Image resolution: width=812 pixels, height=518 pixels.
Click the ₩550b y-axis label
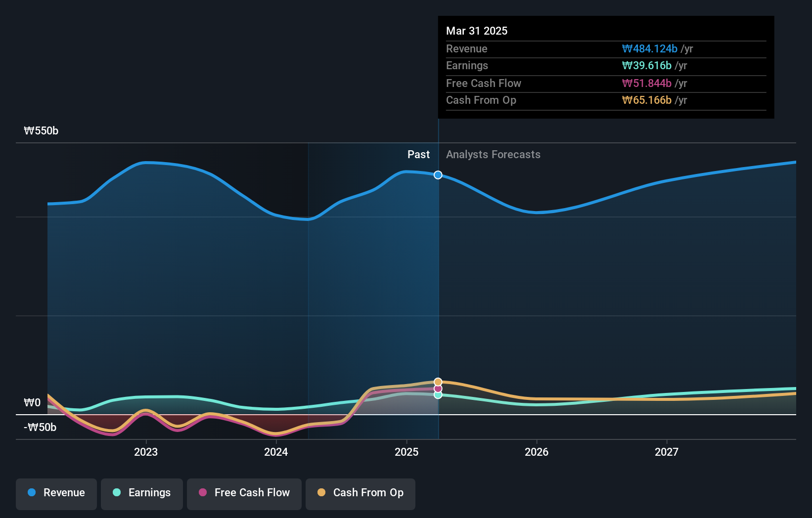41,130
